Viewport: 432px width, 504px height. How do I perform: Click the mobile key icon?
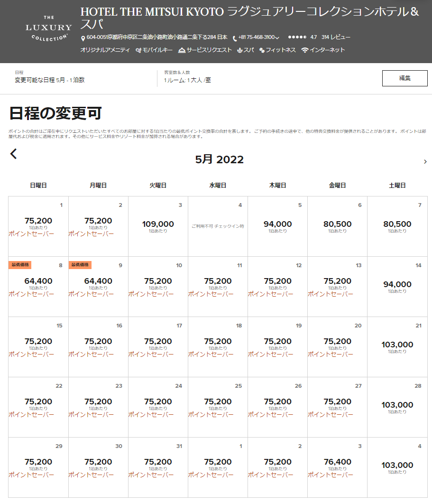[138, 50]
